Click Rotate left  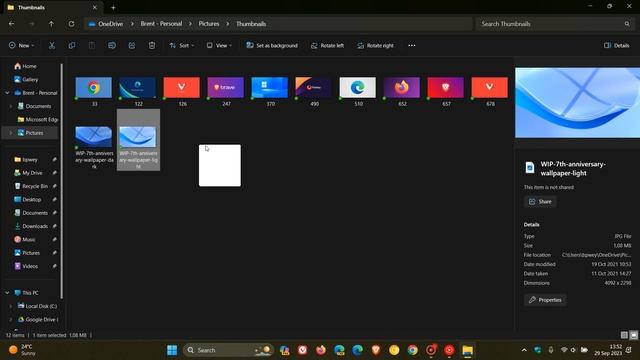[327, 45]
